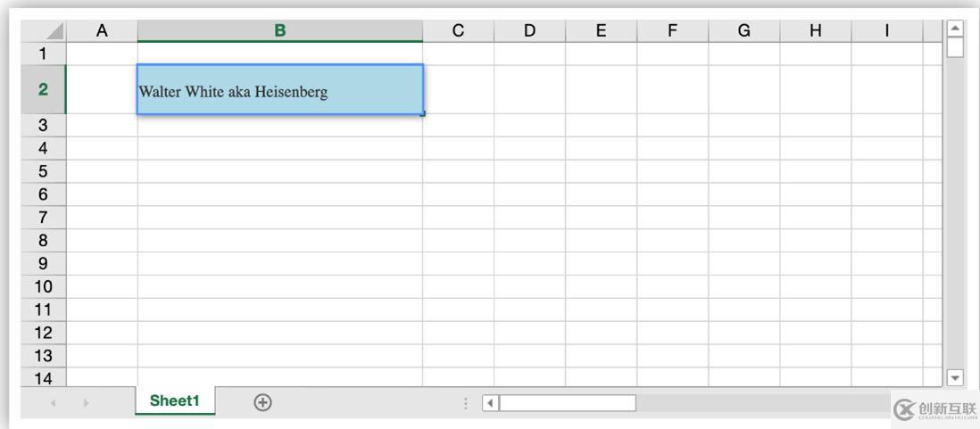Click the vertical scrollbar up arrow
980x429 pixels.
click(955, 28)
